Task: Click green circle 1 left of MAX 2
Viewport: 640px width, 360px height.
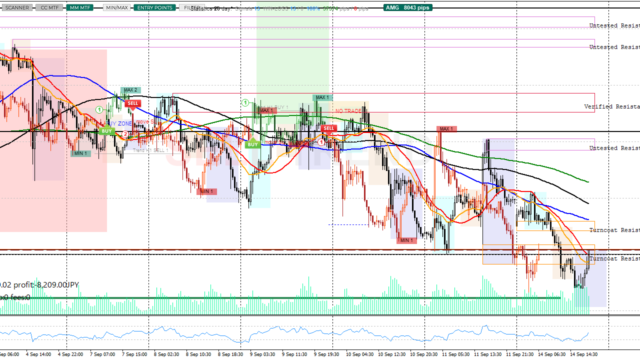Action: tap(99, 110)
